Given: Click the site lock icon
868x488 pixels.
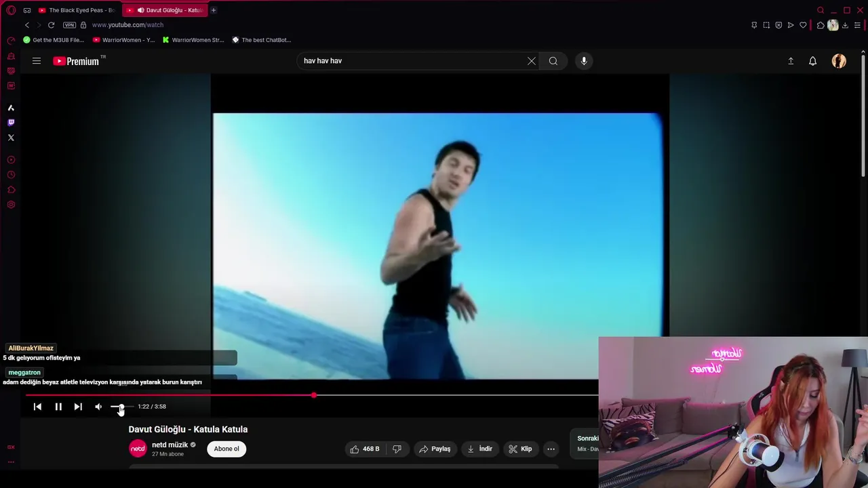Looking at the screenshot, I should coord(83,25).
